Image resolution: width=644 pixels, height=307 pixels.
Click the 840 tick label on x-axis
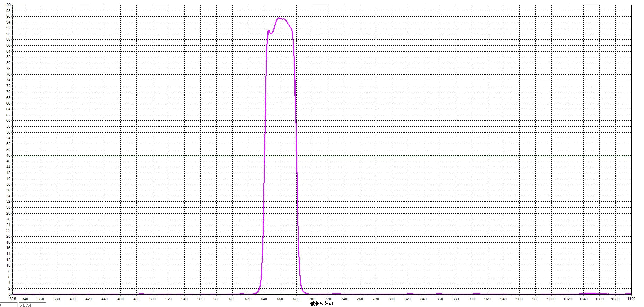click(x=424, y=299)
